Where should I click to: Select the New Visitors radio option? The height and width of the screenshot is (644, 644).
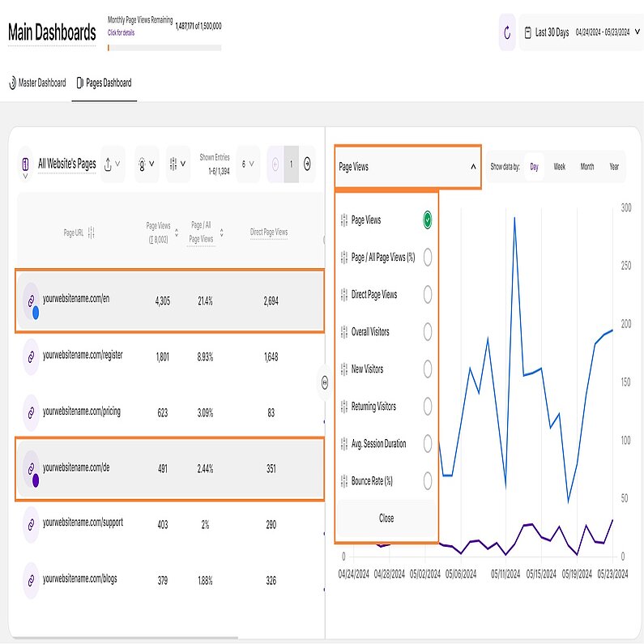coord(427,369)
